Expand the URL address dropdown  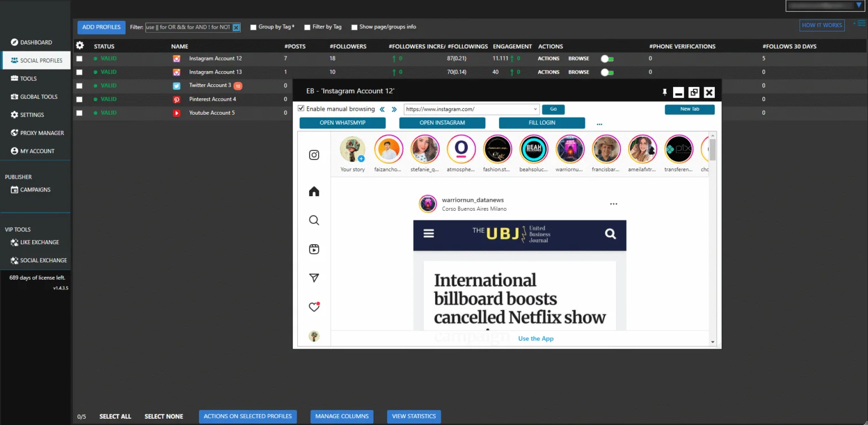point(535,109)
